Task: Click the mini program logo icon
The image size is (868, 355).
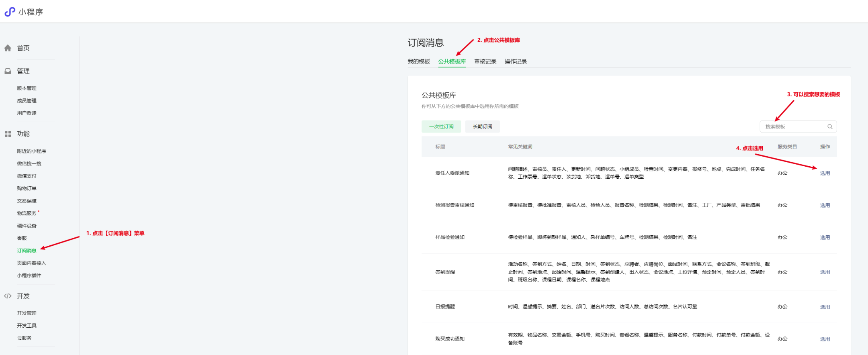Action: click(10, 12)
